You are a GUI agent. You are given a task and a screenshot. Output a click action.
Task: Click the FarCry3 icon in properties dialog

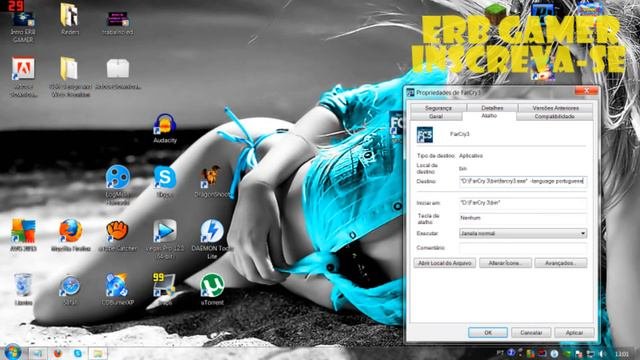[425, 135]
